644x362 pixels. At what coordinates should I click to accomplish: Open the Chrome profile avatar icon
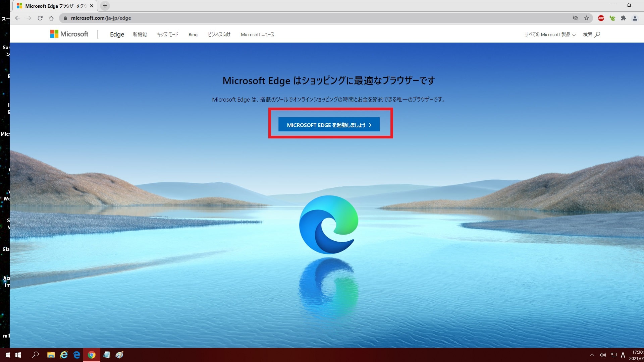pyautogui.click(x=635, y=18)
